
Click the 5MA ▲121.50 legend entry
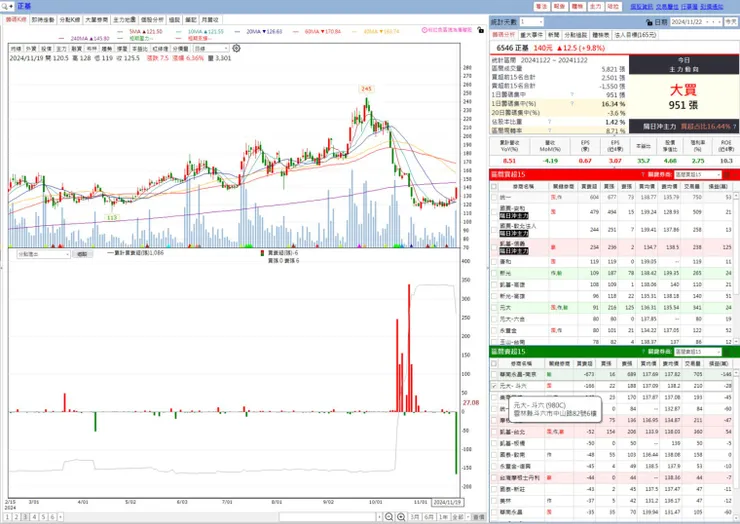tap(145, 32)
